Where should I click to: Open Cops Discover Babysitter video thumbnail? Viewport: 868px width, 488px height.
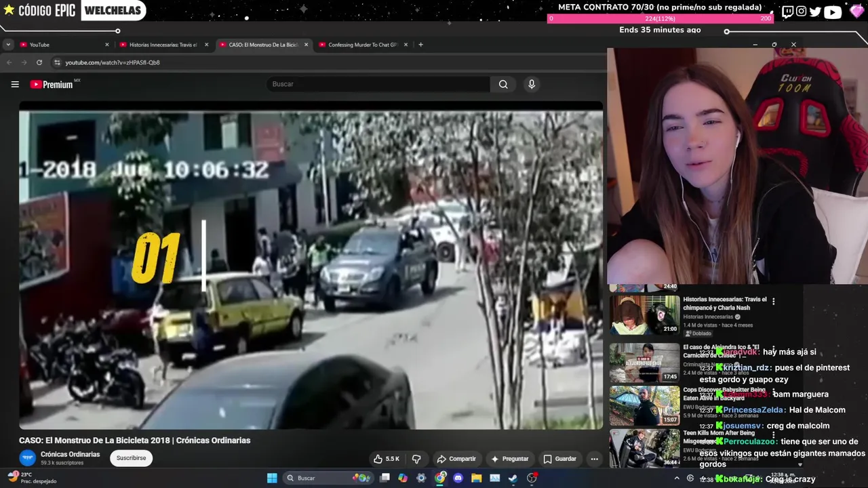[644, 406]
